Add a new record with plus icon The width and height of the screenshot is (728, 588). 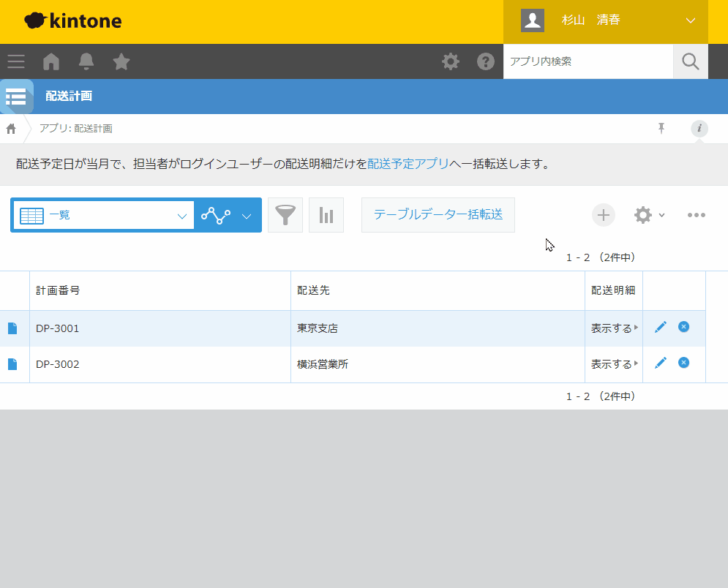pos(603,215)
